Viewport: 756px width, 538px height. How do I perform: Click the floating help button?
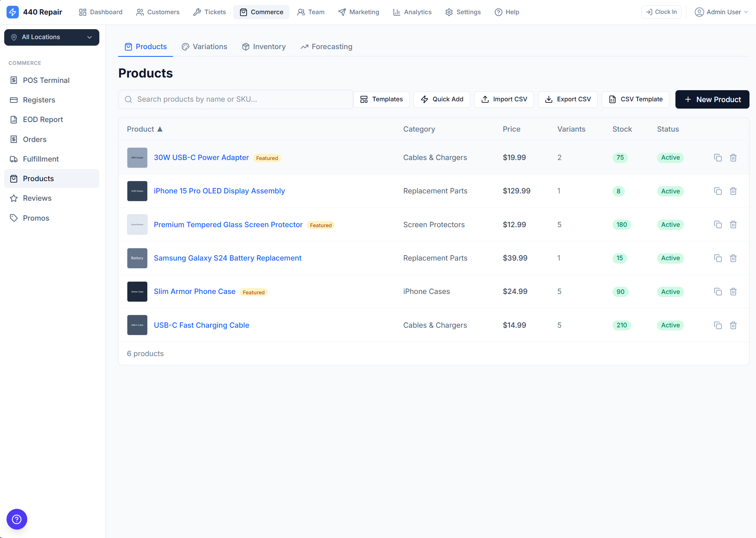tap(17, 519)
